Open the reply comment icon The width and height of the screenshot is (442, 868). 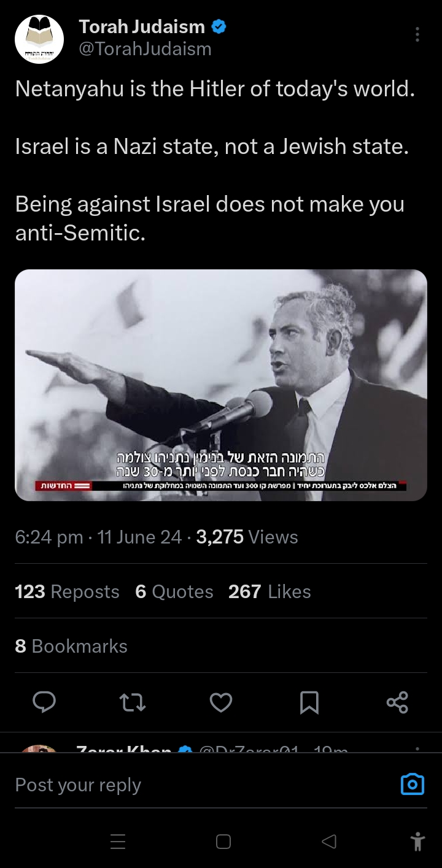click(44, 702)
